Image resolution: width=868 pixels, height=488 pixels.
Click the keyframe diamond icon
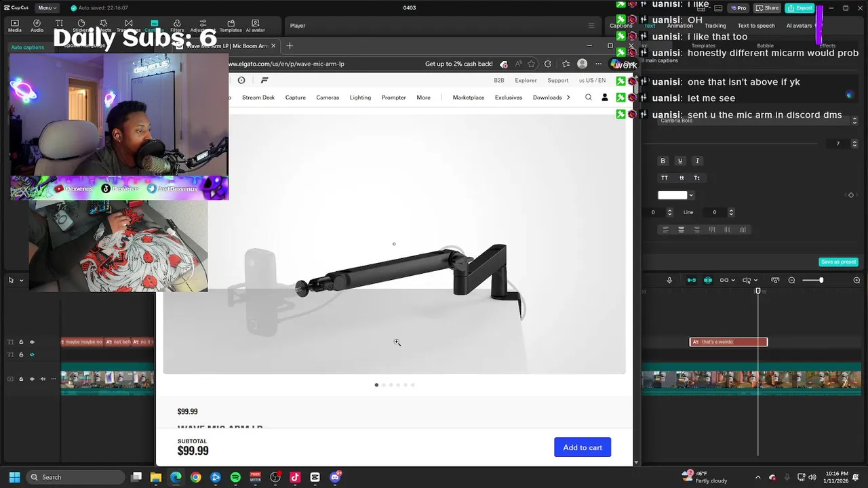pyautogui.click(x=851, y=195)
